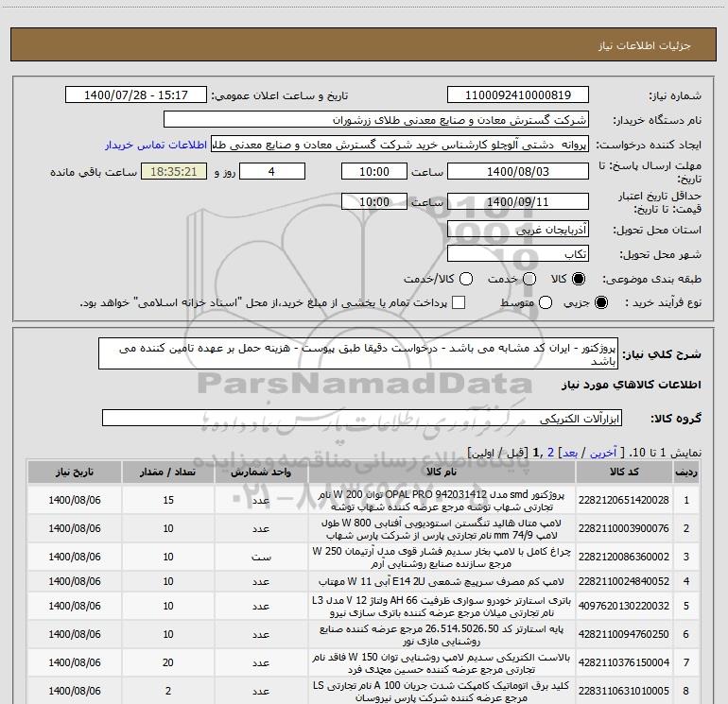
Task: Click the کد کالا column header
Action: 624,472
